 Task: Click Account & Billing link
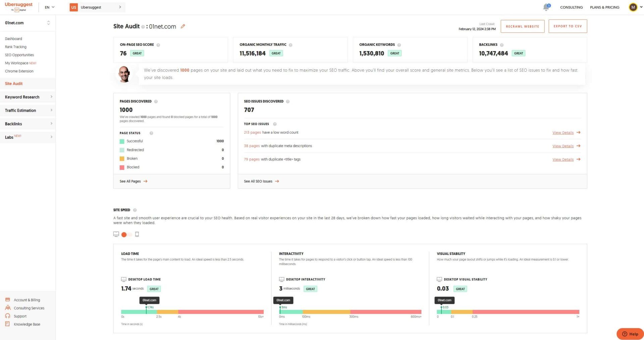pos(27,300)
